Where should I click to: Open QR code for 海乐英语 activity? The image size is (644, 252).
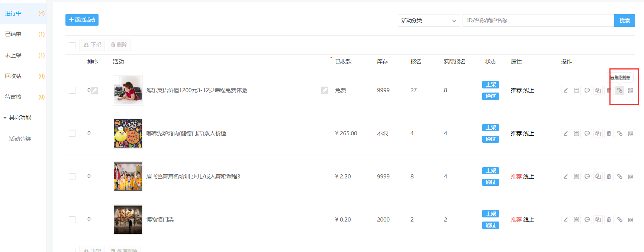point(631,90)
